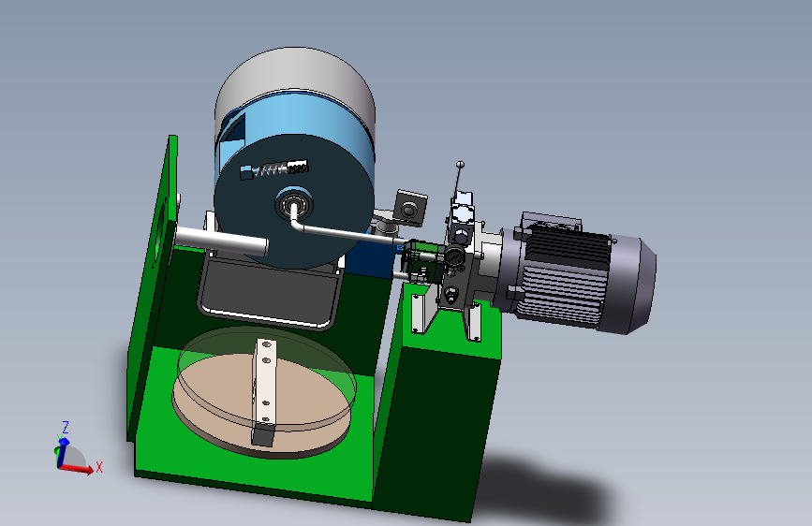Select the white mounting bracket under the pump
Screen dimensions: 812x526
[x=423, y=312]
